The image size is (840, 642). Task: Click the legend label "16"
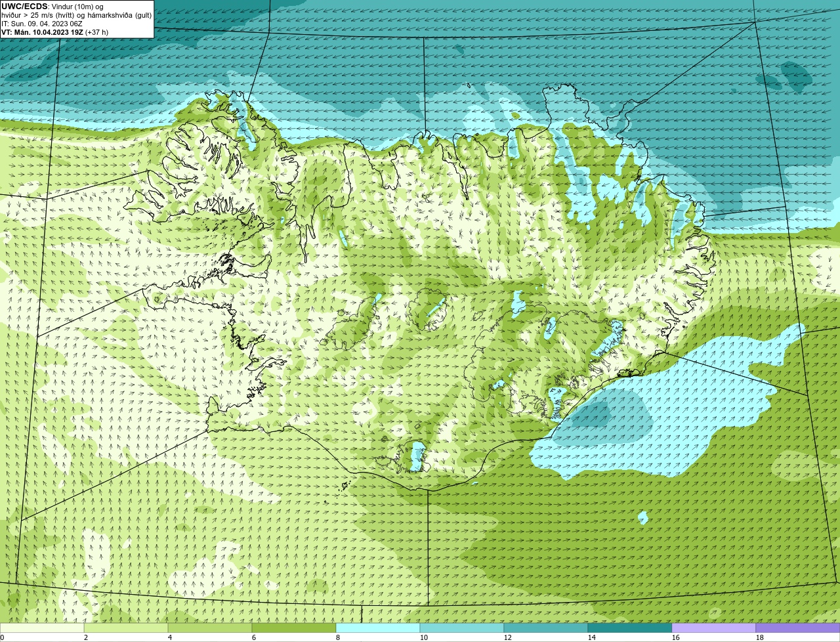[x=676, y=637]
